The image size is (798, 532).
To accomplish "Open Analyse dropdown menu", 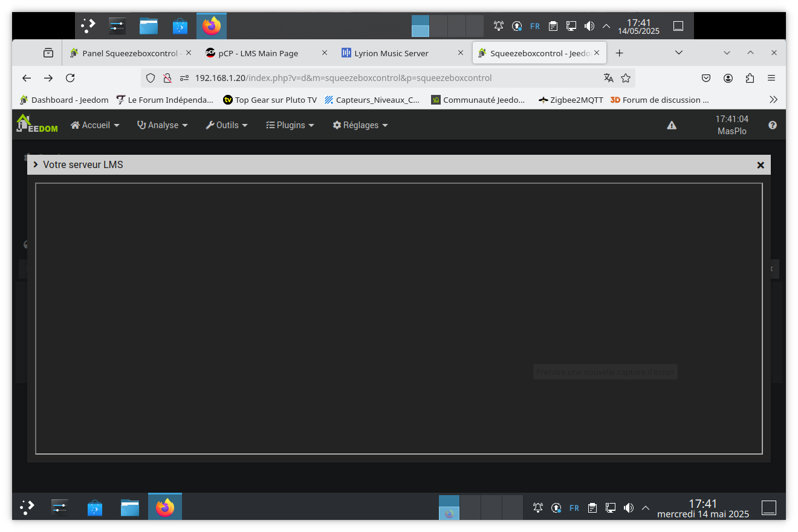I will tap(163, 125).
